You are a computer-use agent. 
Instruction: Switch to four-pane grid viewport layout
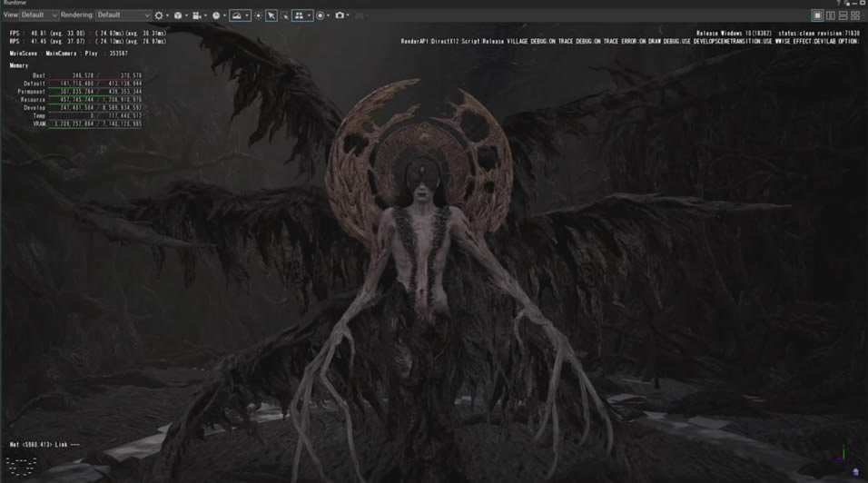coord(855,15)
